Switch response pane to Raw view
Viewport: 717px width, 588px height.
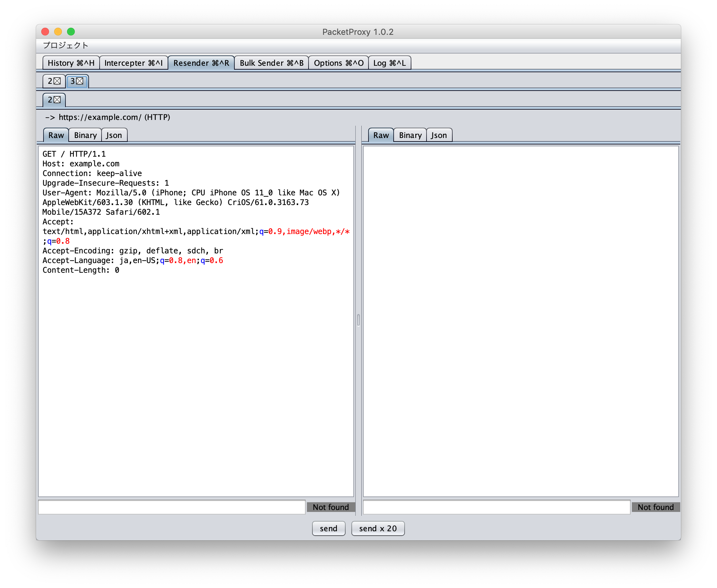pos(381,135)
